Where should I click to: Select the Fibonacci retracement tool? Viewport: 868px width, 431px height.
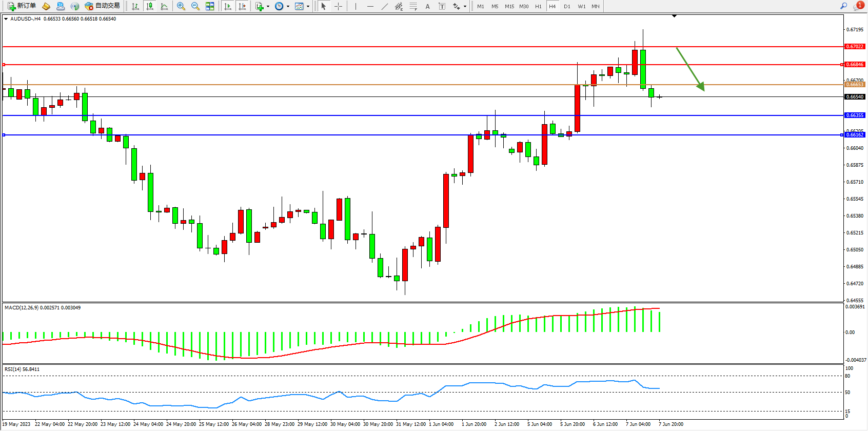tap(413, 6)
